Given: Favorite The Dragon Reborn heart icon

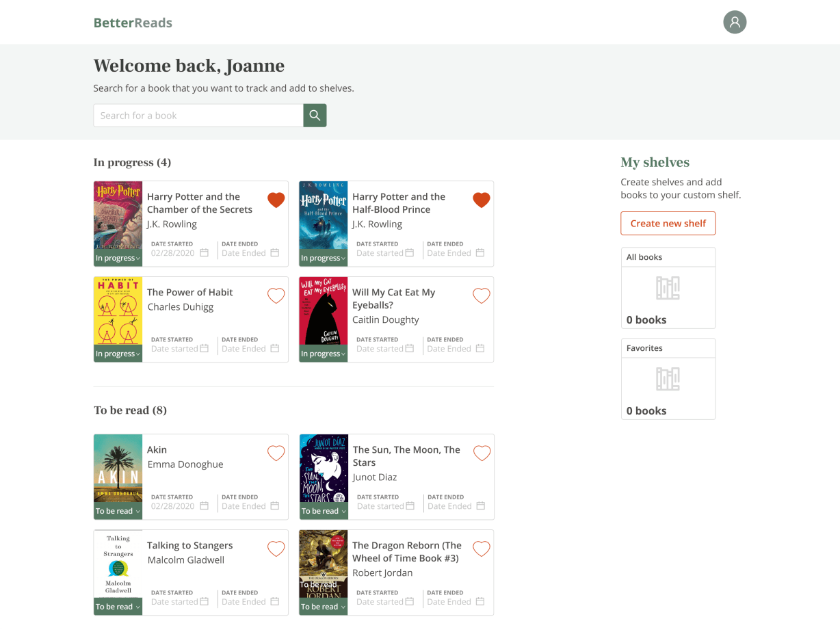Looking at the screenshot, I should click(482, 549).
